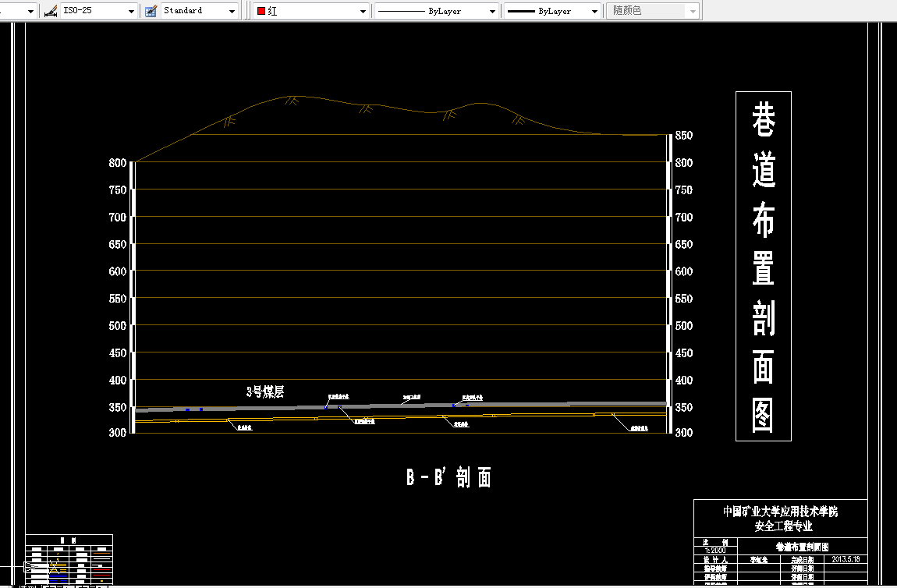Open the ByLayer linetype dropdown
897x588 pixels.
tap(437, 11)
